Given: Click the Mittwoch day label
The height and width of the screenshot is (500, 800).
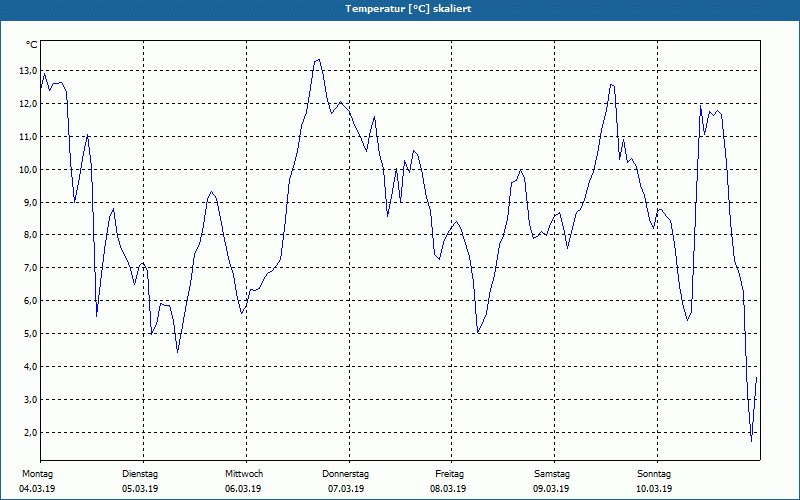Looking at the screenshot, I should [x=244, y=474].
